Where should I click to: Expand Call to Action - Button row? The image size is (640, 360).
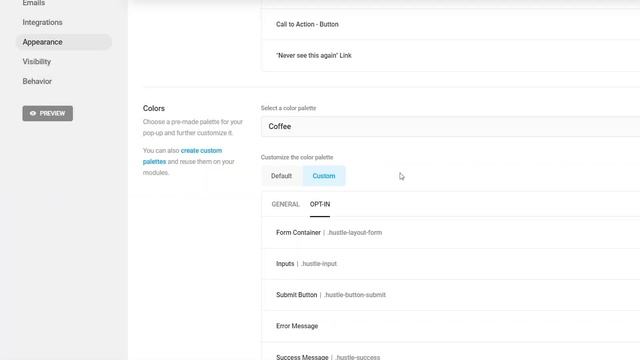[x=451, y=24]
